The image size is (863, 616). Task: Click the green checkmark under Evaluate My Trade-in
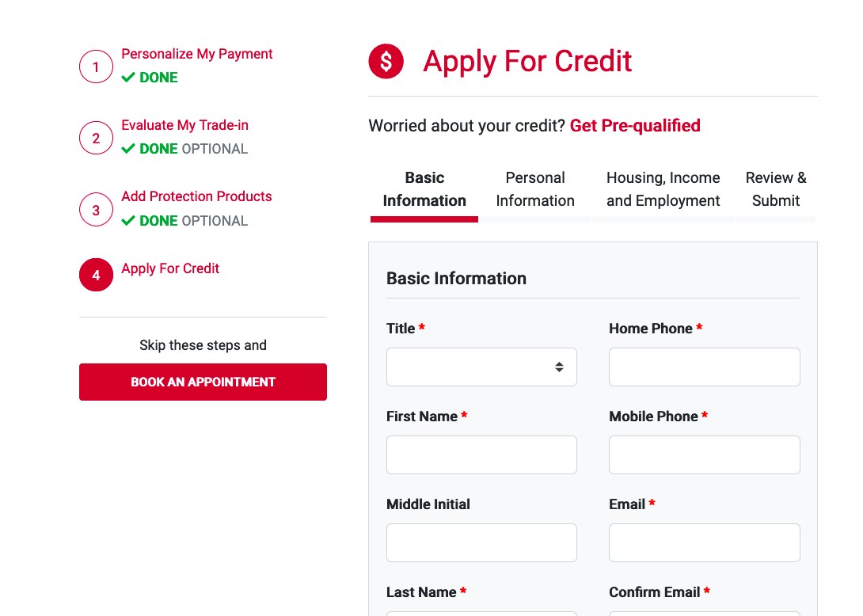[x=128, y=149]
